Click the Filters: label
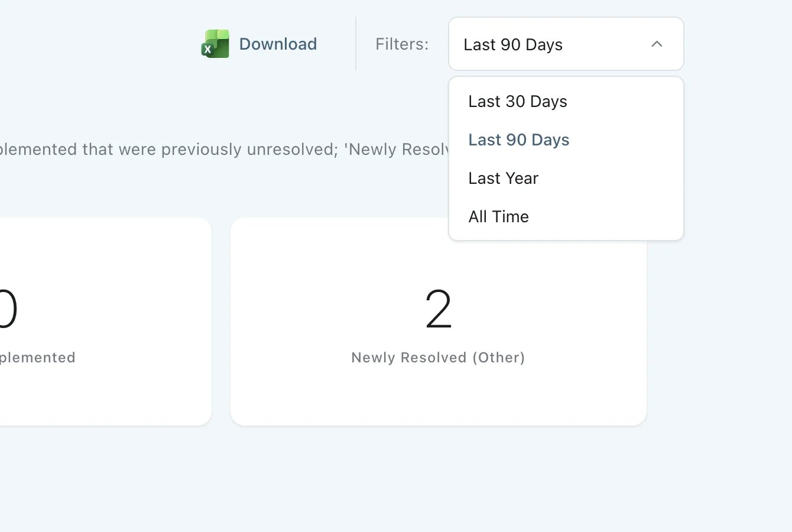Viewport: 792px width, 532px height. 402,44
